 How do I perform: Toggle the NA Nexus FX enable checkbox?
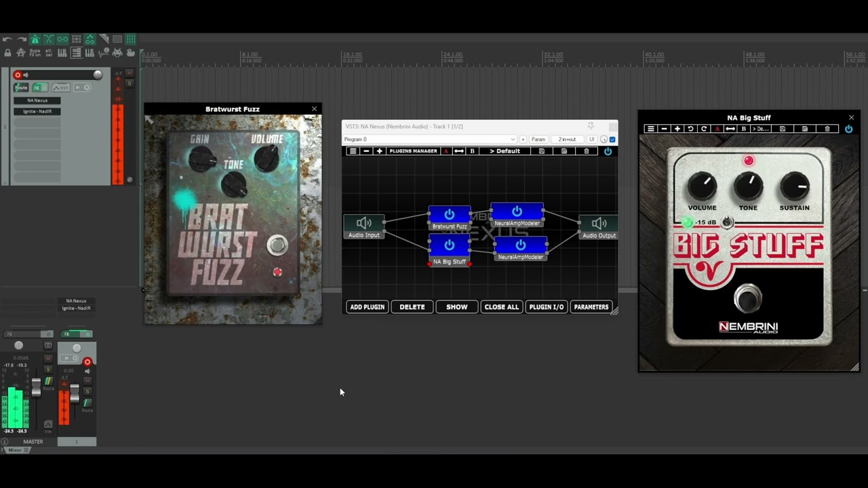coord(612,140)
